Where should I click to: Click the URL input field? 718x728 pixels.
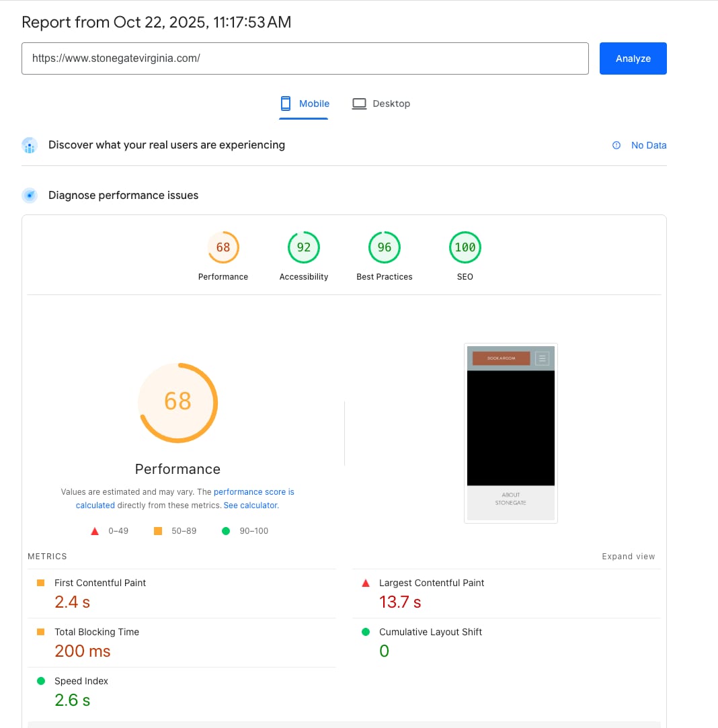click(305, 58)
